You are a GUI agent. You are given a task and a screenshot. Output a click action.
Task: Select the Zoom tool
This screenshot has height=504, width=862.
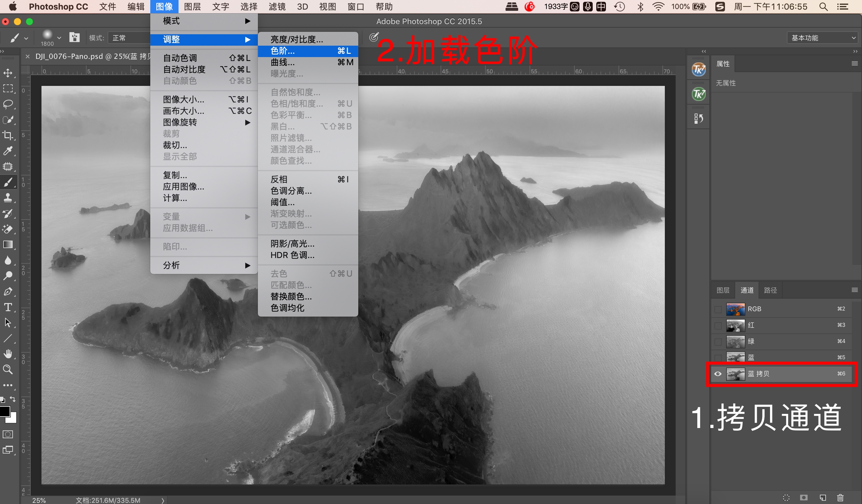(x=8, y=369)
